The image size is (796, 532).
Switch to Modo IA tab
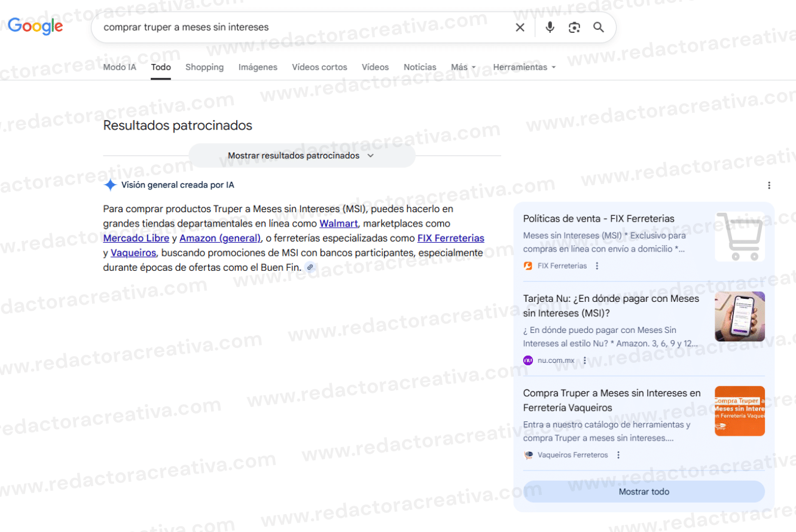pyautogui.click(x=120, y=67)
